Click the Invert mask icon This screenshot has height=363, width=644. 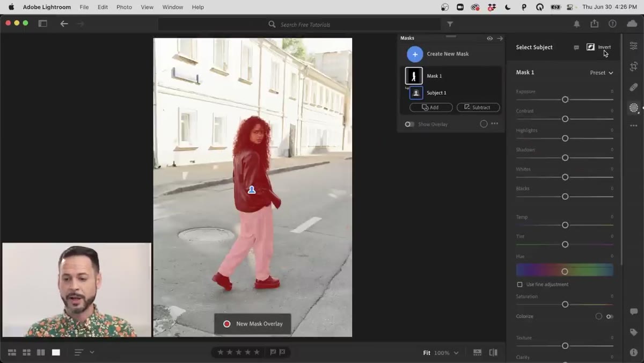(590, 47)
